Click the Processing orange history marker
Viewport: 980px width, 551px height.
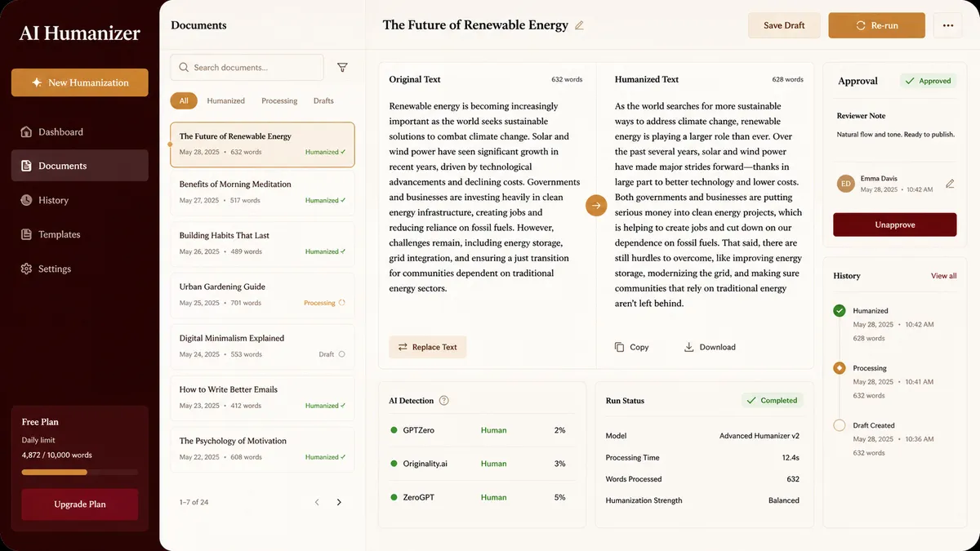pos(839,368)
